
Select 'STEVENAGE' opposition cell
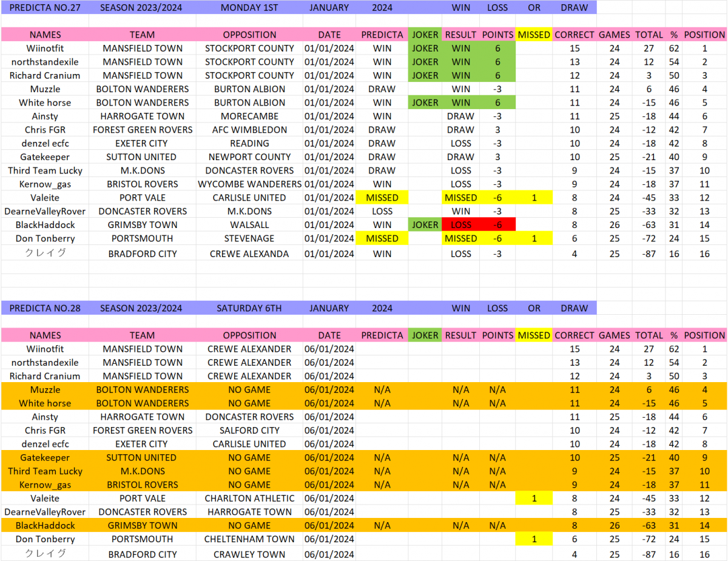[249, 238]
